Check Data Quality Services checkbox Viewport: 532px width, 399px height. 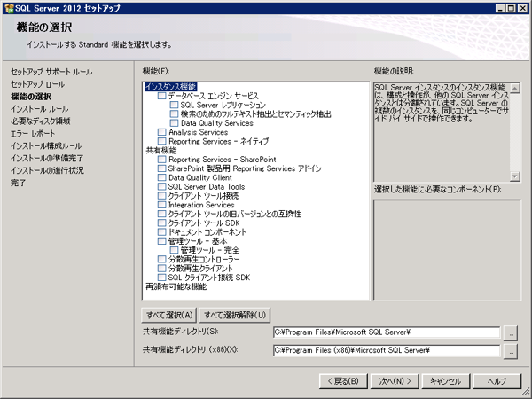pos(174,123)
